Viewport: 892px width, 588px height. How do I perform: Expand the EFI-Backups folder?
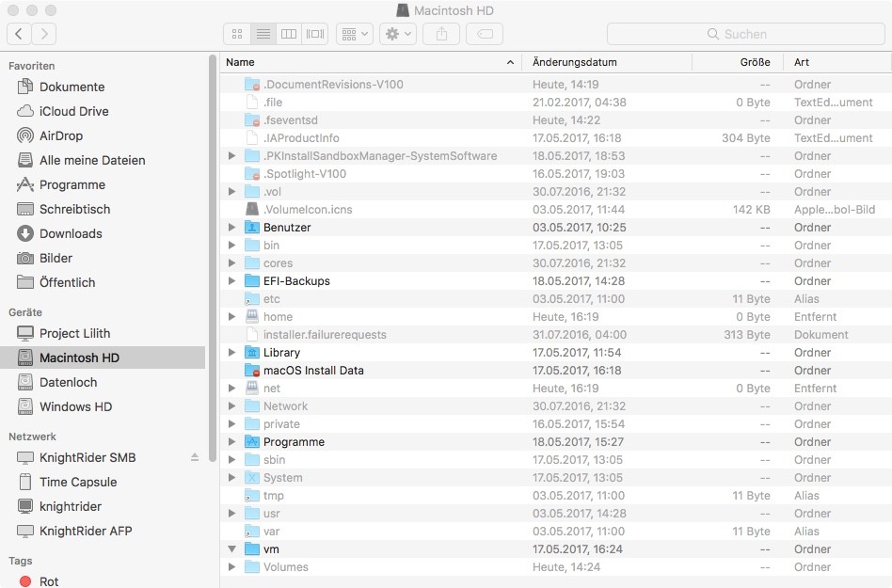click(x=231, y=281)
